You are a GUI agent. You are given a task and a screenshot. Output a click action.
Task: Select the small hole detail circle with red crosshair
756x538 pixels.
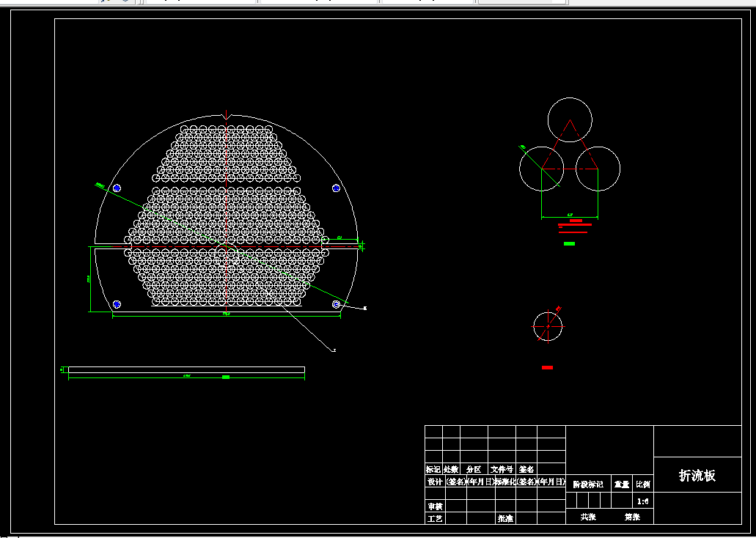(x=548, y=326)
